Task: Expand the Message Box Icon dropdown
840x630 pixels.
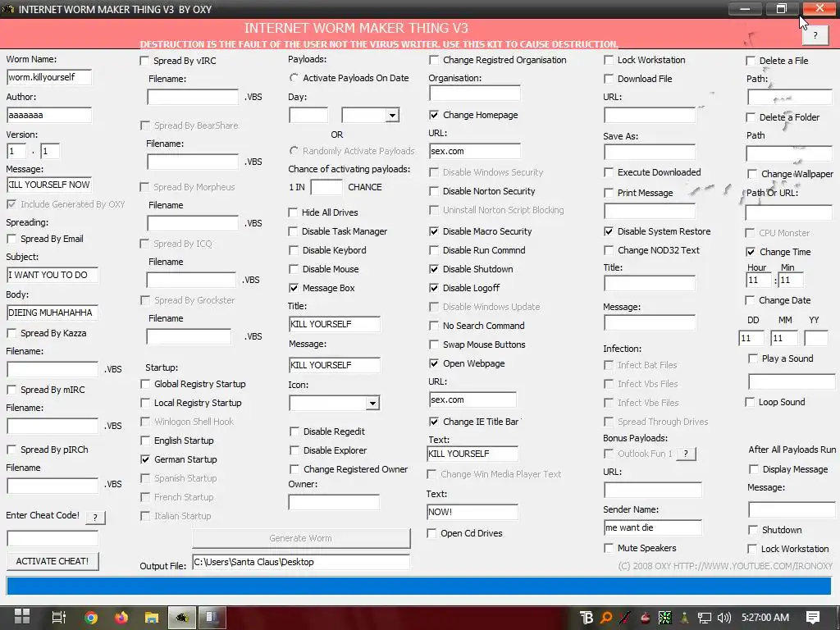Action: [372, 403]
